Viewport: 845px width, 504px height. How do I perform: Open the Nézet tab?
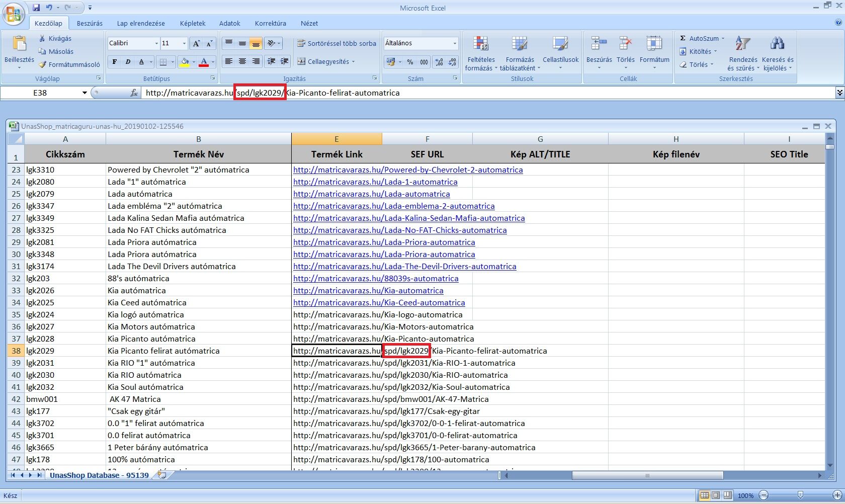309,23
